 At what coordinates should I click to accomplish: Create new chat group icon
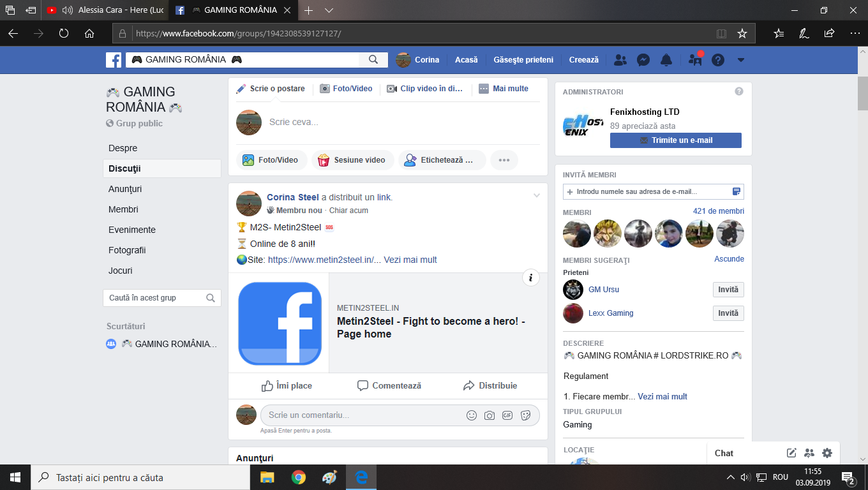point(809,453)
